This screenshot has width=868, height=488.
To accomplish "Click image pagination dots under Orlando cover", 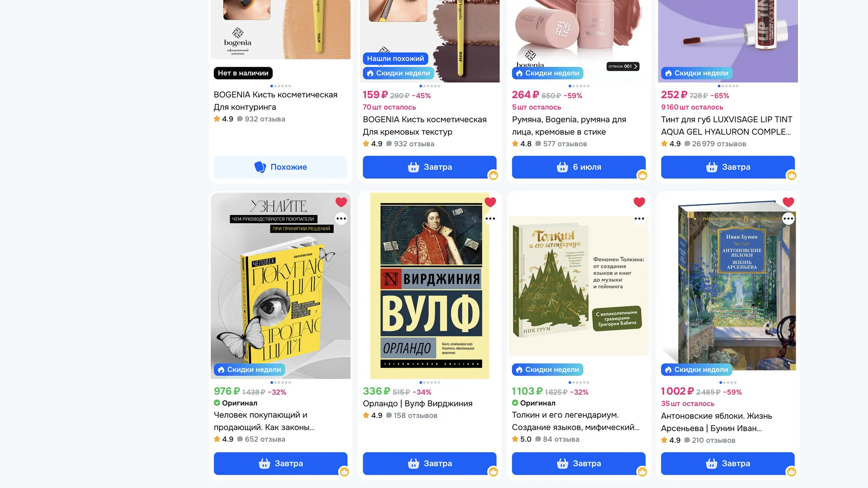I will 429,382.
